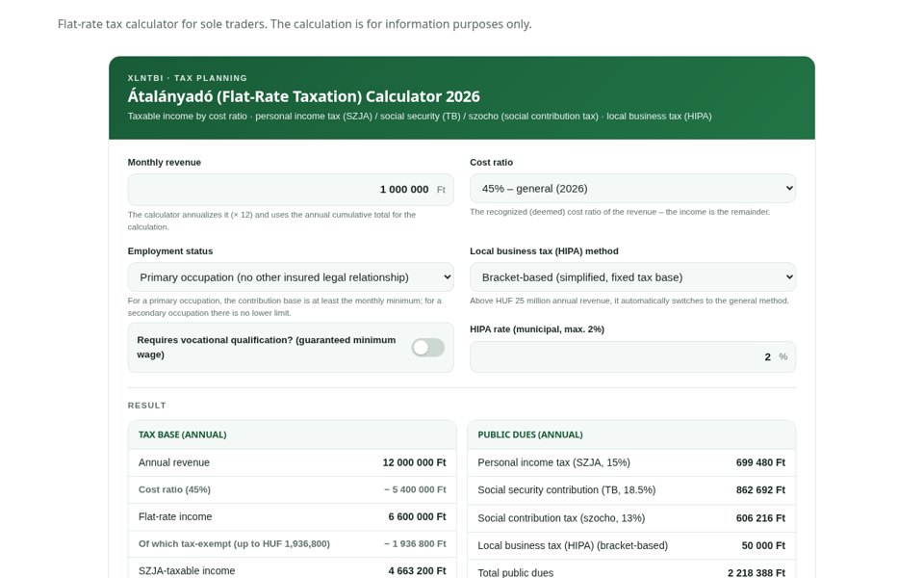Click the Personal income tax (SZJA, 15%) label
The height and width of the screenshot is (578, 924).
tap(554, 462)
